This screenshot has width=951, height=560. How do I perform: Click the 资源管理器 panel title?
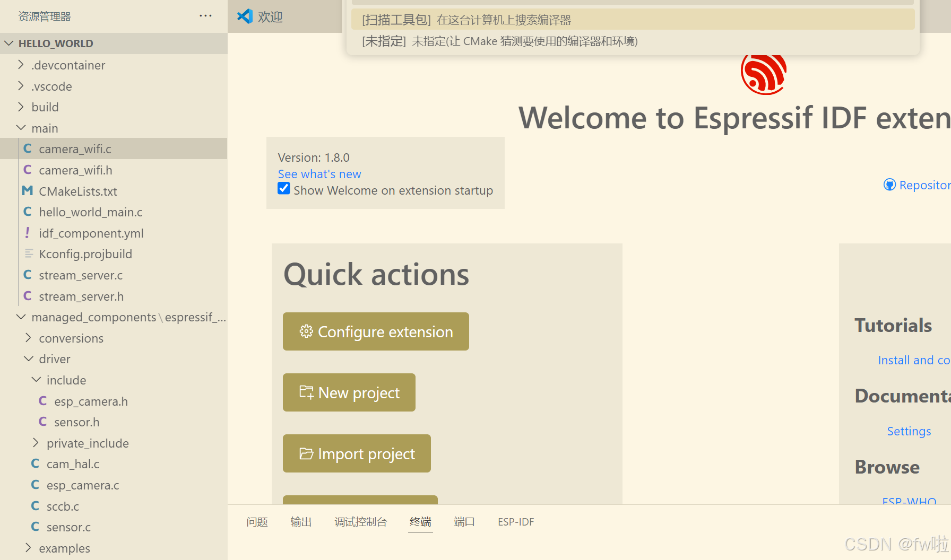[x=45, y=16]
